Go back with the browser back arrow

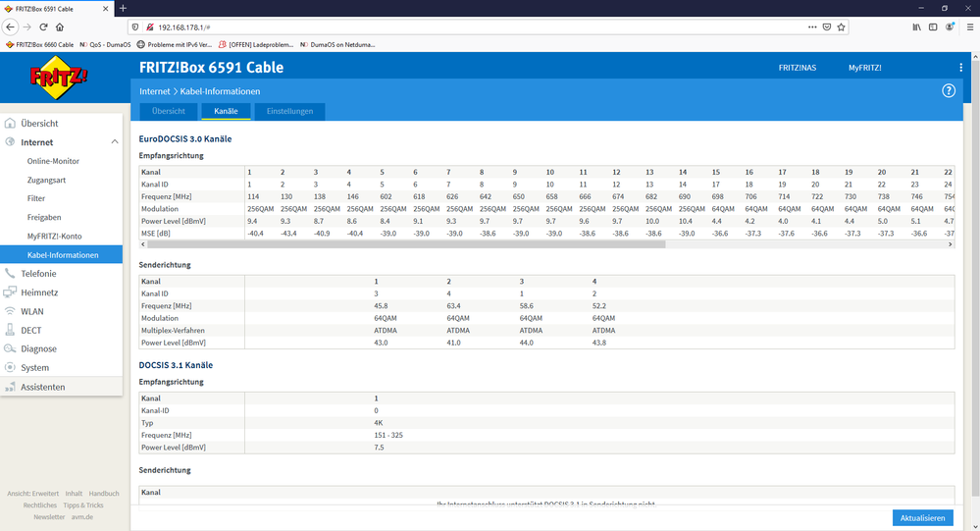10,27
